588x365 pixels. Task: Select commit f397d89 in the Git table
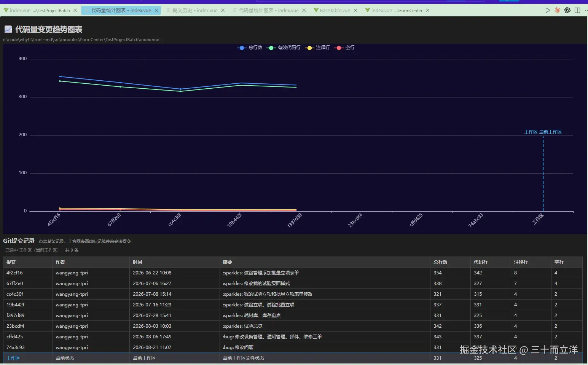293,316
